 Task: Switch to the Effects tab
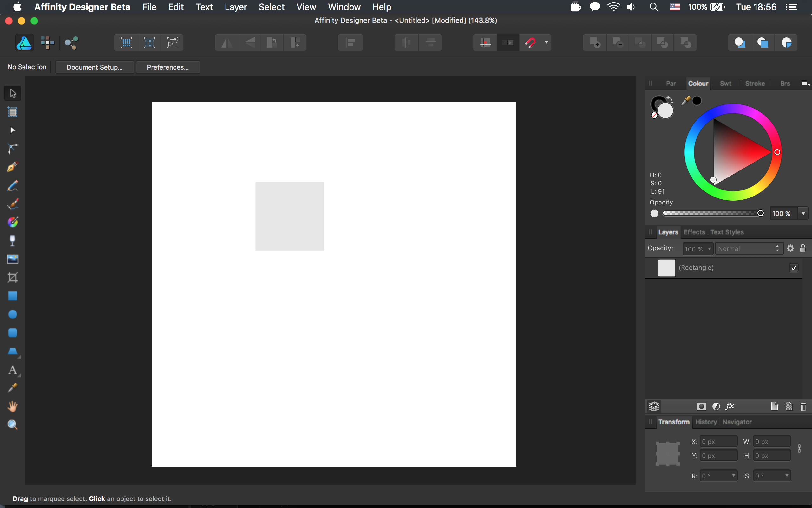point(694,232)
